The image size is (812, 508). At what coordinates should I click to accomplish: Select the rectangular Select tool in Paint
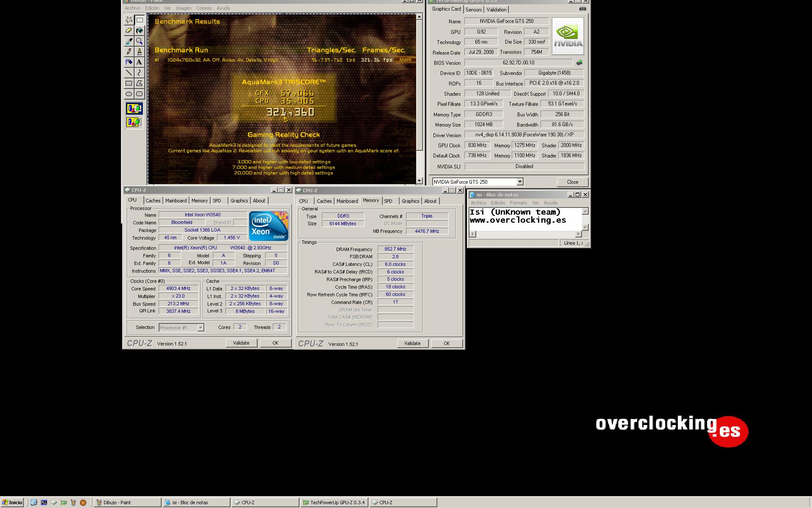pos(140,20)
